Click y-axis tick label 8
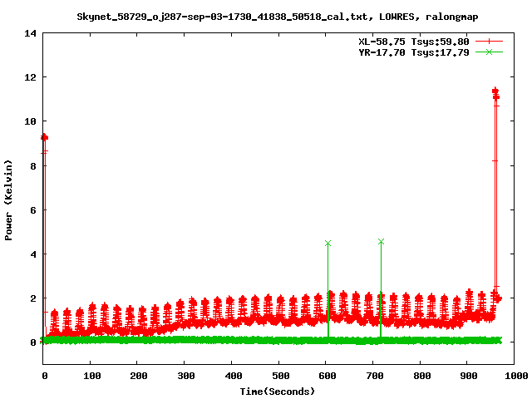This screenshot has height=399, width=532. coord(33,166)
